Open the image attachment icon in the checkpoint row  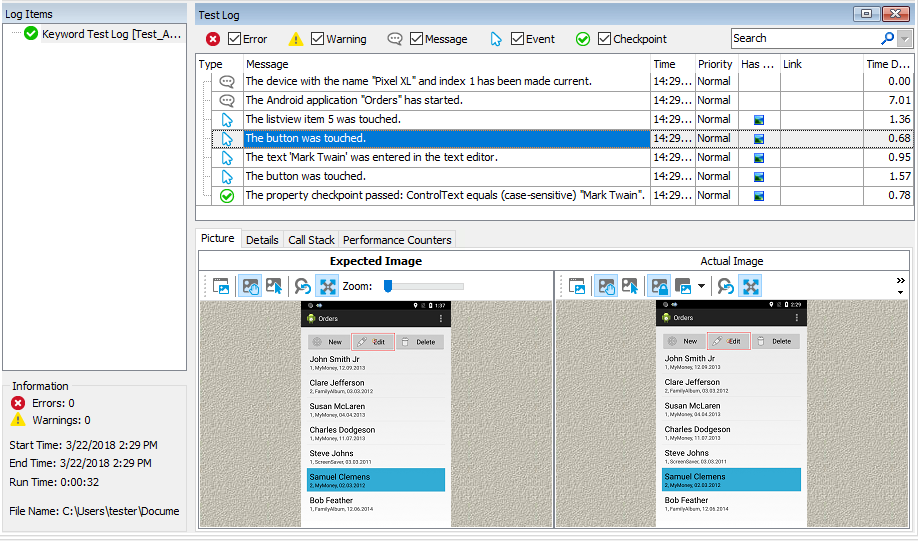[x=759, y=196]
